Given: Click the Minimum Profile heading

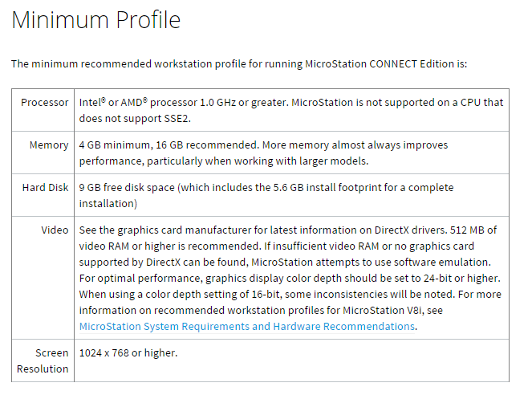Looking at the screenshot, I should pos(96,20).
